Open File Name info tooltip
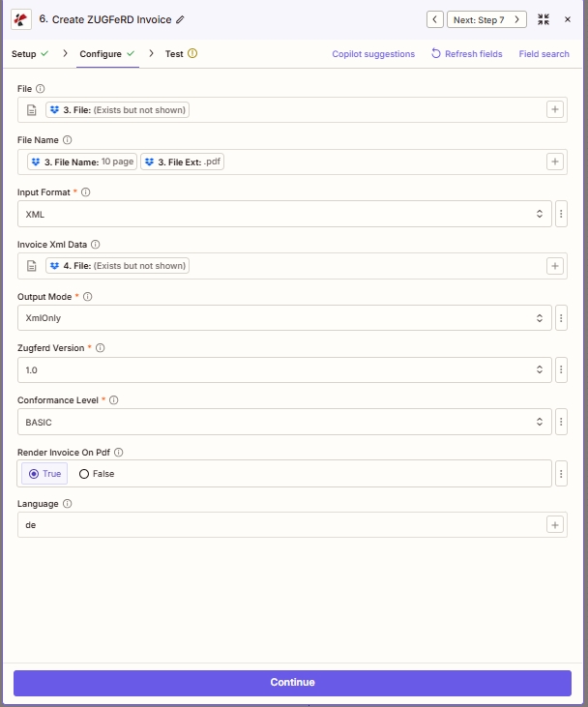The width and height of the screenshot is (588, 707). point(67,140)
